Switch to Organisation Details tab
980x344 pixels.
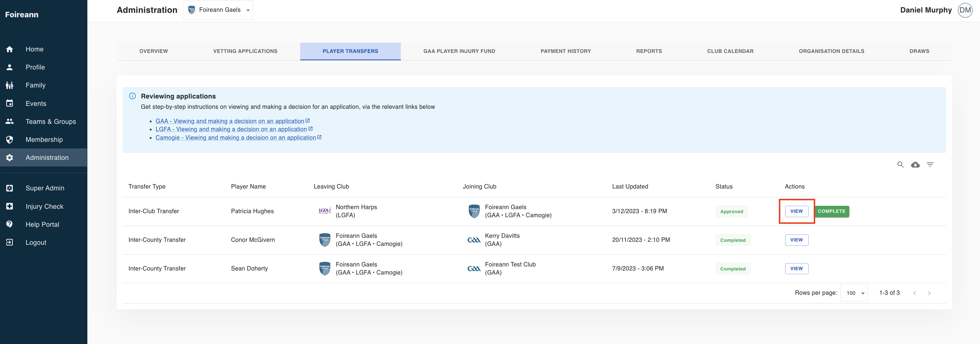[831, 51]
